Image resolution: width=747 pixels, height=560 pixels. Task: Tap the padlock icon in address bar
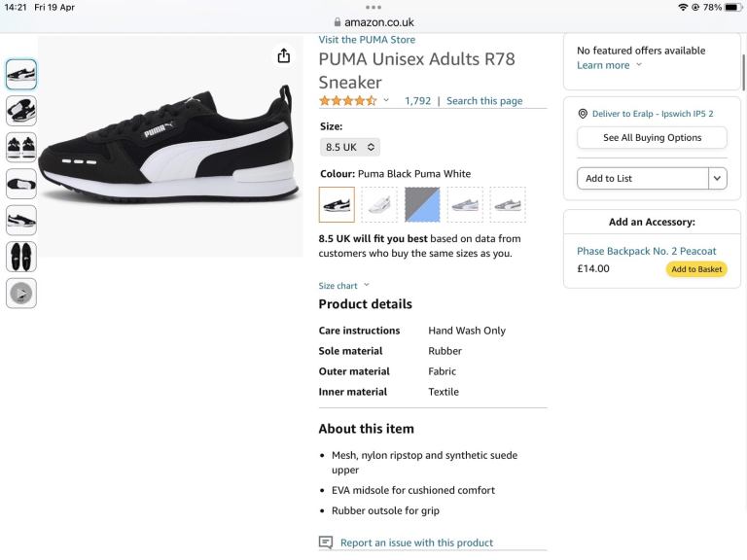point(338,22)
